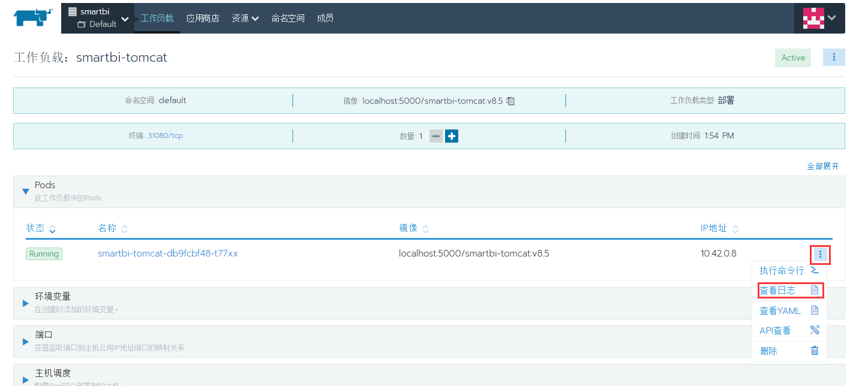The image size is (868, 386).
Task: Open the 命名空间 navigation item
Action: pos(288,18)
